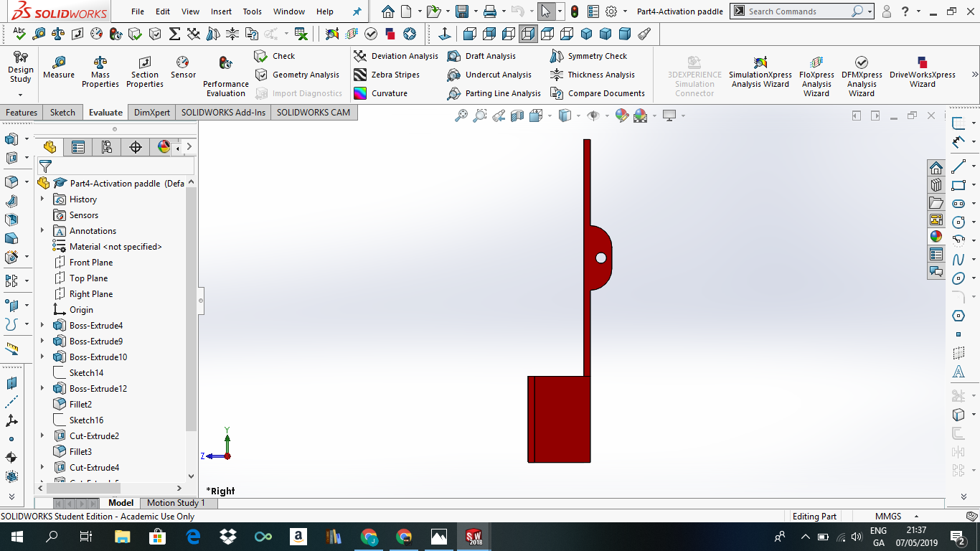
Task: Switch to the SOLIDWORKS Add-Ins tab
Action: coord(223,112)
